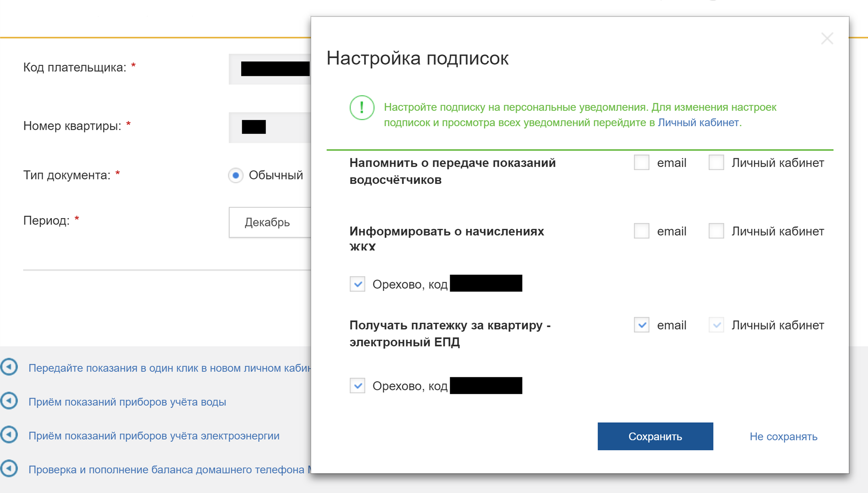Uncheck Орехово code under ЖКХ charges
This screenshot has width=868, height=493.
[x=358, y=284]
